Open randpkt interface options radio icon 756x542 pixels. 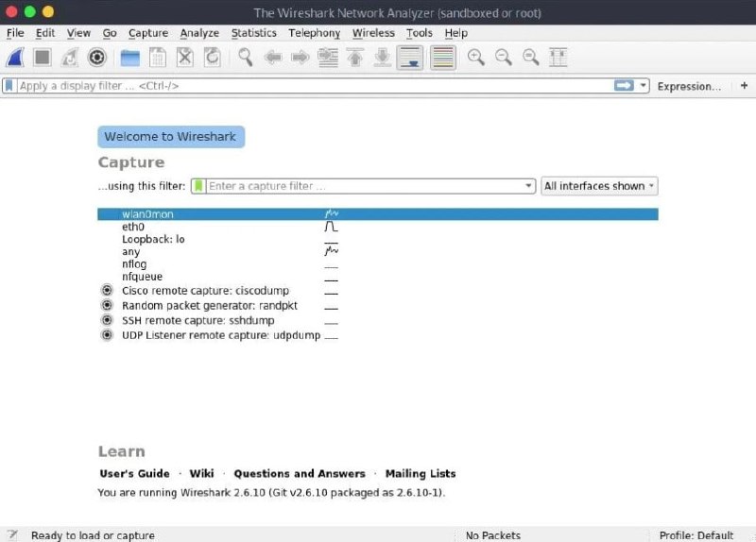[107, 305]
